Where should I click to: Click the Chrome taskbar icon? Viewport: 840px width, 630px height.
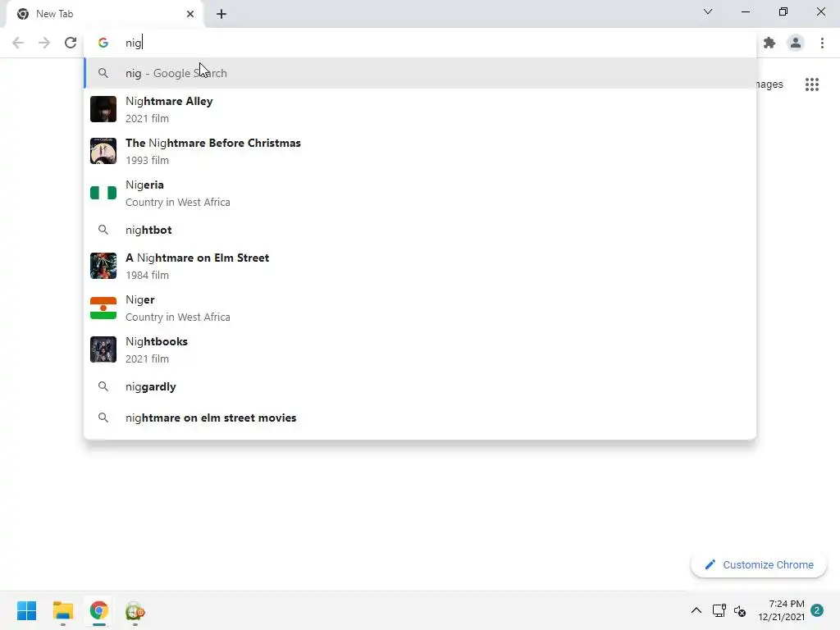[99, 610]
